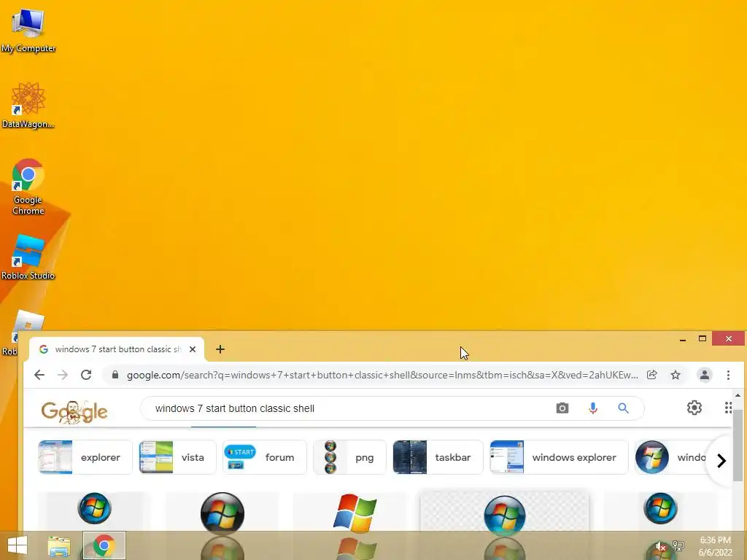Open File Explorer from taskbar
This screenshot has height=560, width=747.
[59, 546]
